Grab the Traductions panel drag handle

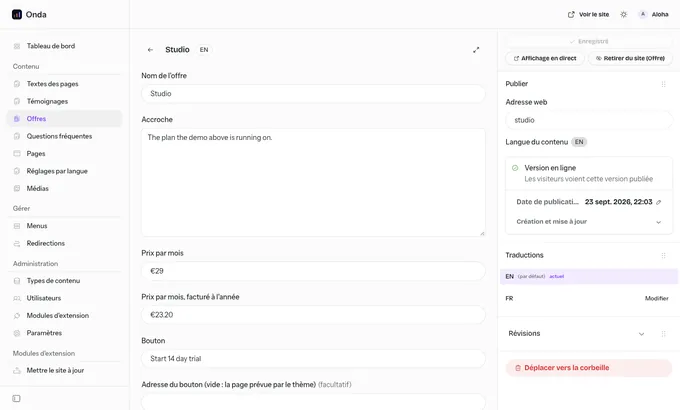[663, 256]
